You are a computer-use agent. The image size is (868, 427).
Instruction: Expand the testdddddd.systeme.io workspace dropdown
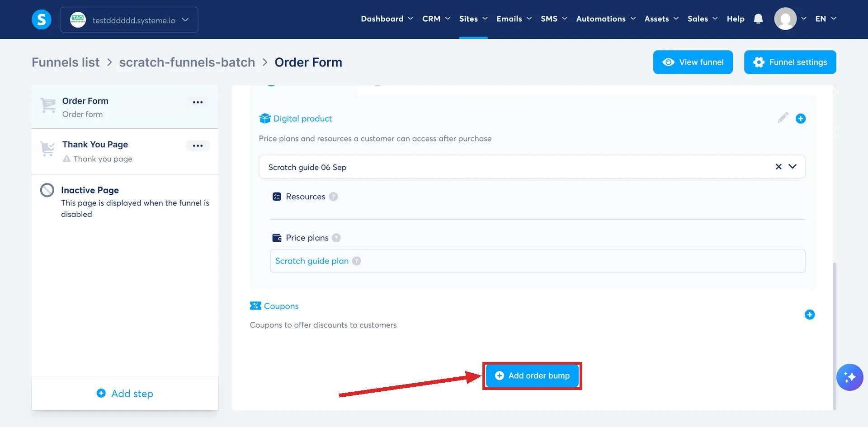129,20
